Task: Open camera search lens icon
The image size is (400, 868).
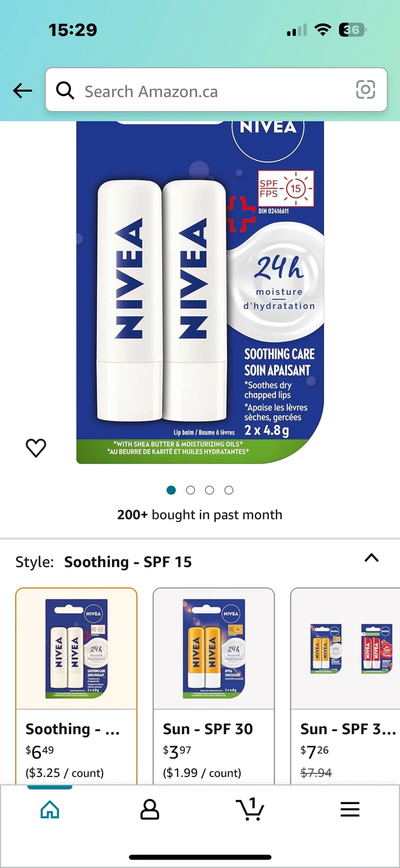Action: click(365, 90)
